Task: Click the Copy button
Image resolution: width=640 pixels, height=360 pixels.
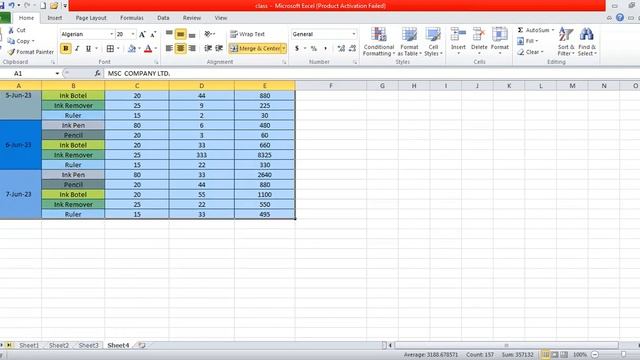Action: coord(20,41)
